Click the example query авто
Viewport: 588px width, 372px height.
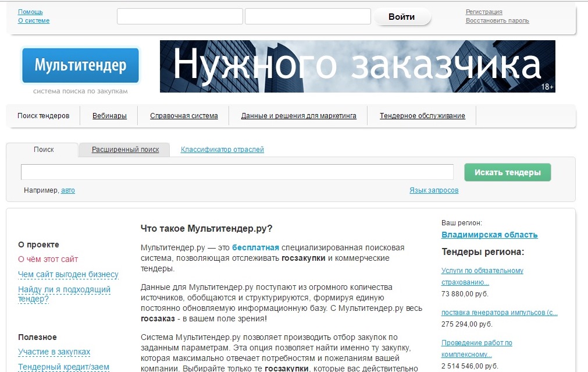coord(68,190)
